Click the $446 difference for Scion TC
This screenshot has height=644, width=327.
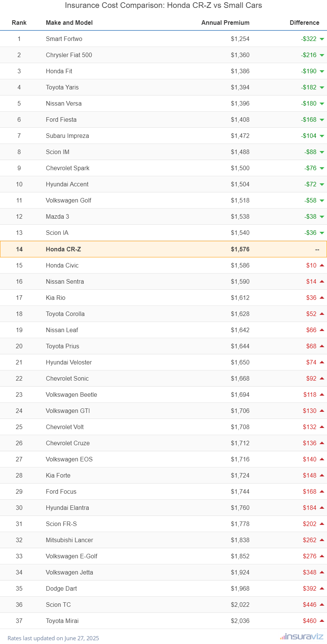(310, 605)
